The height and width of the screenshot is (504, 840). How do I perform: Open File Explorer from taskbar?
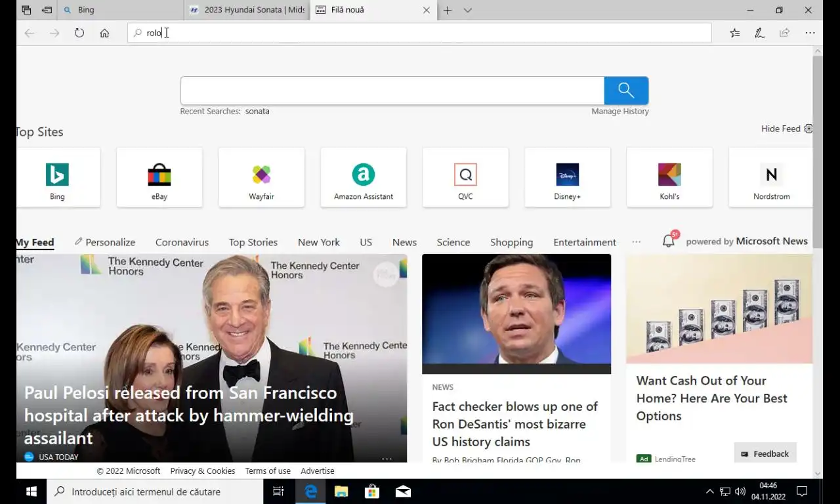(x=341, y=492)
